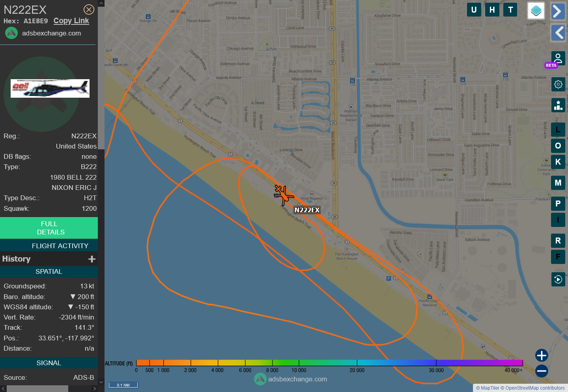Toggle the L labels button
This screenshot has width=568, height=392.
[558, 130]
